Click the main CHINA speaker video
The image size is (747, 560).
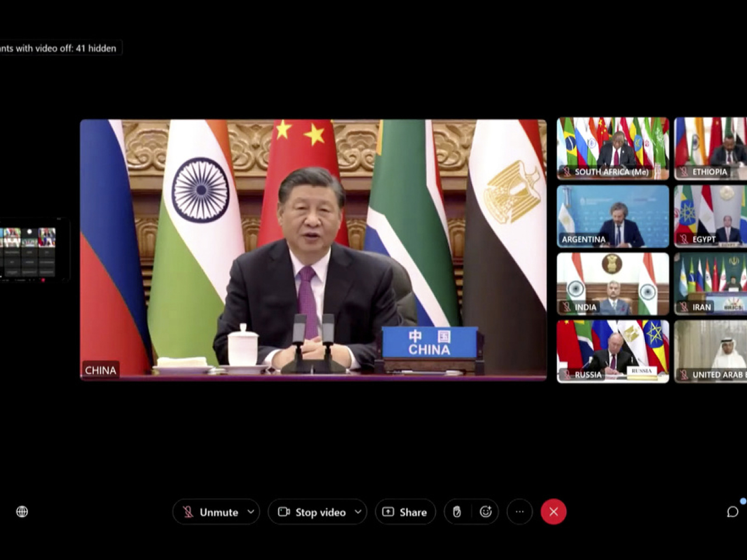(313, 250)
